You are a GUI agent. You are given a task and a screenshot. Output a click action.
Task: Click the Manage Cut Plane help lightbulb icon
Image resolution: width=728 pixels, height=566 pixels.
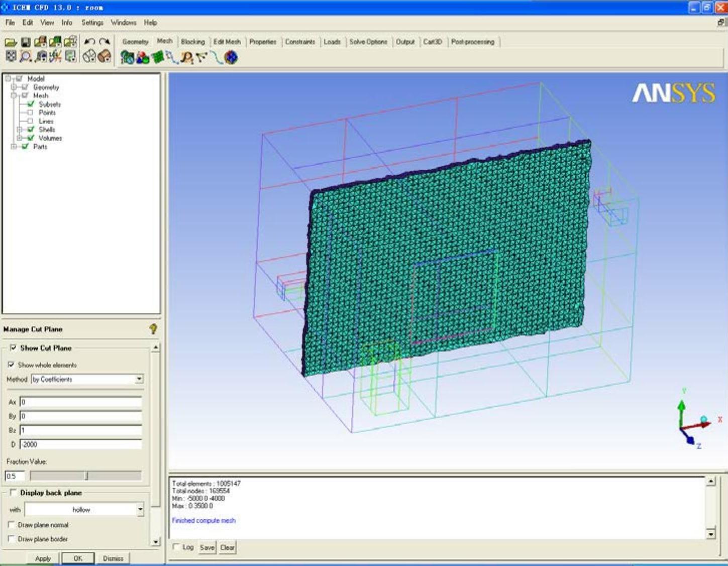coord(153,329)
